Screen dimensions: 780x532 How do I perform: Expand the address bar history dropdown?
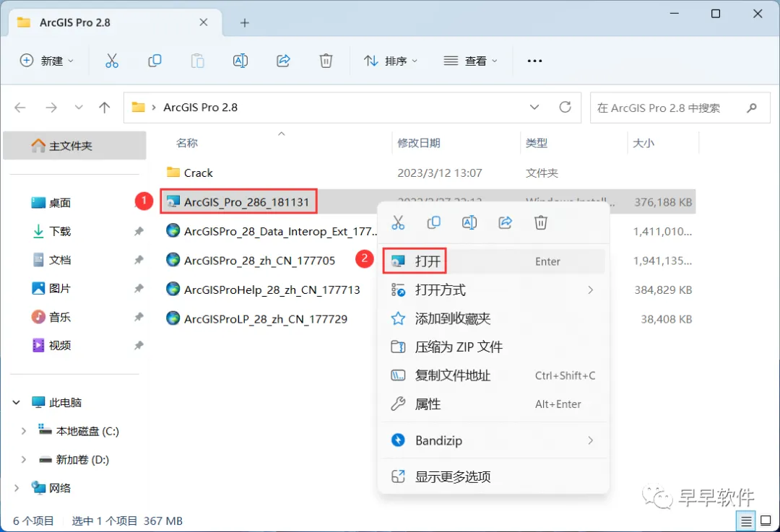tap(534, 107)
